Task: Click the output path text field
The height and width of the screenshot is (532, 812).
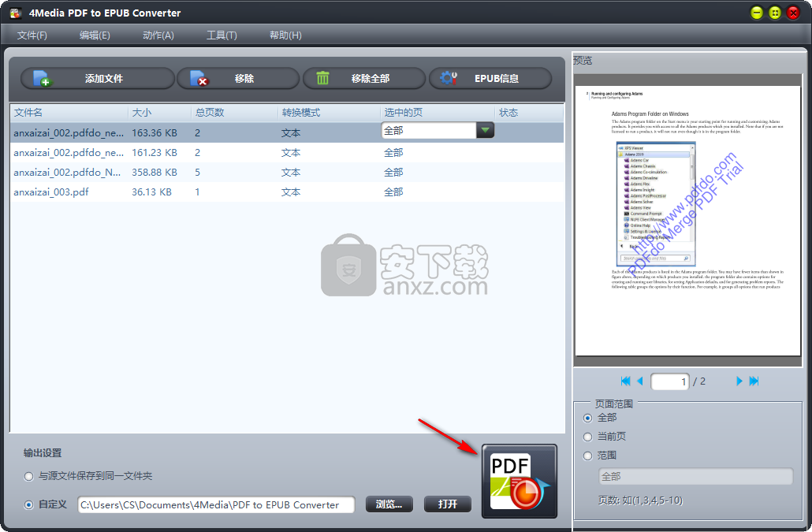Action: [217, 504]
